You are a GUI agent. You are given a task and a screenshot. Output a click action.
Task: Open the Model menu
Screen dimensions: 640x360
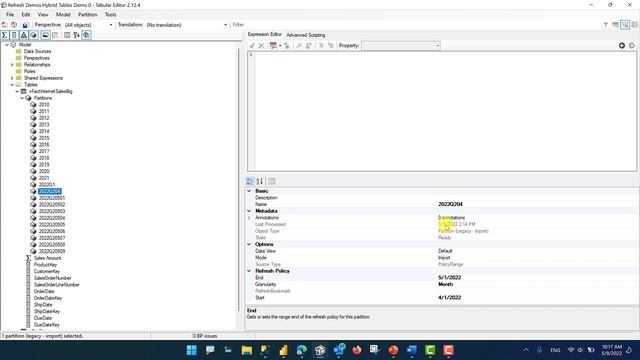63,14
